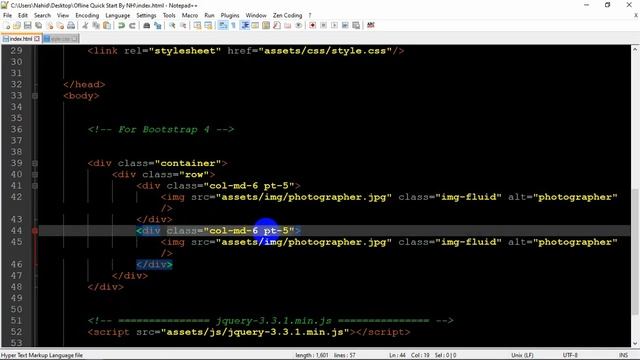Toggle synchronize vertical scrolling
640x360 pixels.
(198, 25)
